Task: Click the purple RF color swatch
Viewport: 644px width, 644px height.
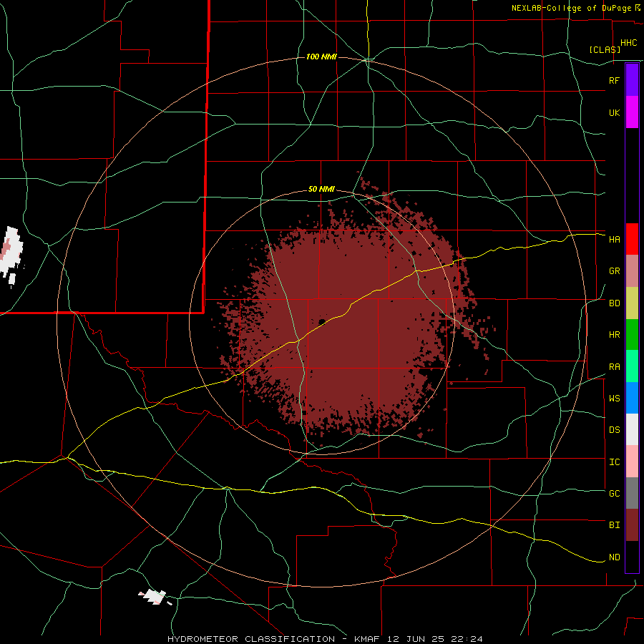Action: tap(632, 80)
